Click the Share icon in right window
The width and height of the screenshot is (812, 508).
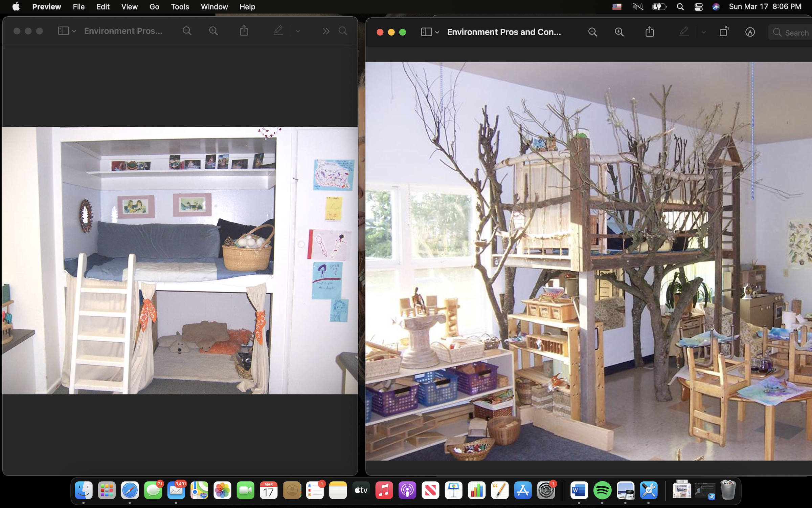[649, 32]
